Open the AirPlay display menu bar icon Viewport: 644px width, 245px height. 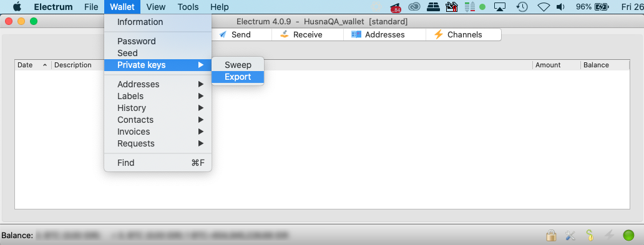coord(500,7)
